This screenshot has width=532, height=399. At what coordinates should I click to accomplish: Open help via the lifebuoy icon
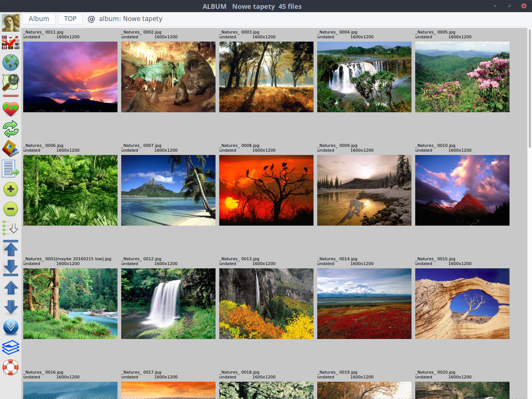(x=11, y=367)
